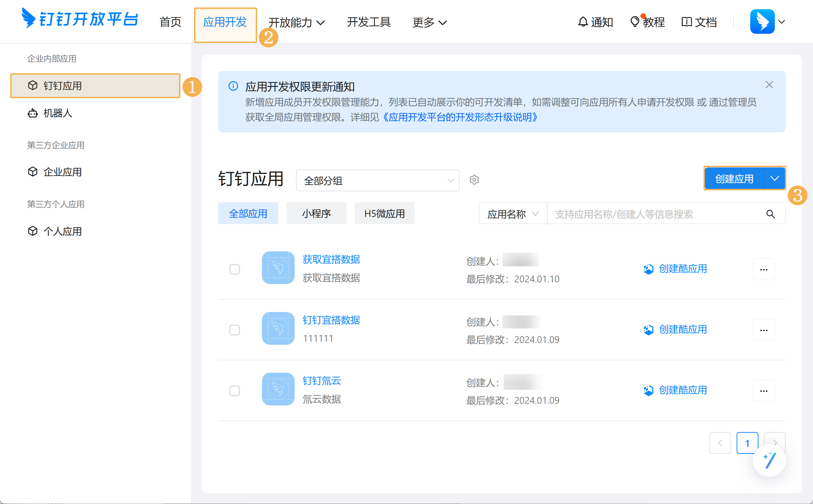813x504 pixels.
Task: Open the 应用开发平台的开发形态升级说明 link
Action: click(x=460, y=117)
